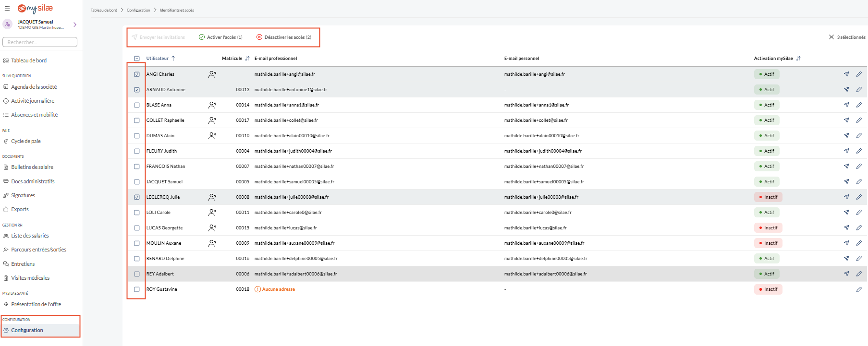Check the COLLET Raphaelle checkbox
This screenshot has width=868, height=346.
click(137, 120)
